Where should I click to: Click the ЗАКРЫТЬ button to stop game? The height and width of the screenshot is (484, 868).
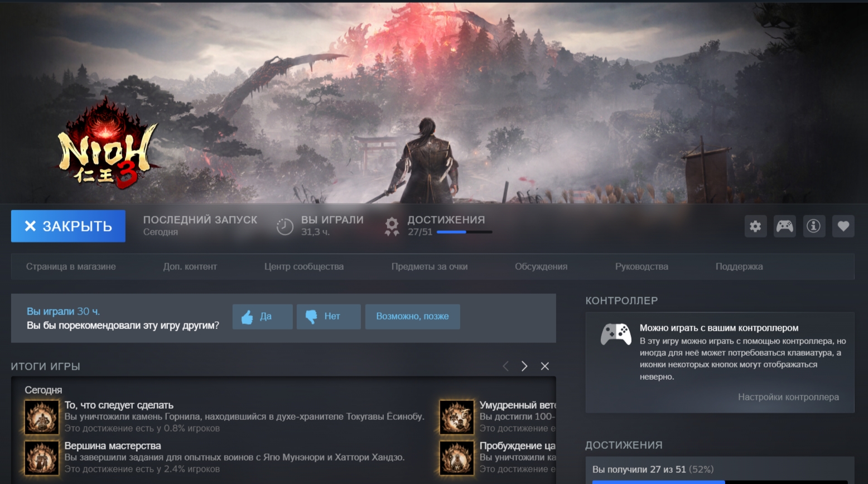68,226
